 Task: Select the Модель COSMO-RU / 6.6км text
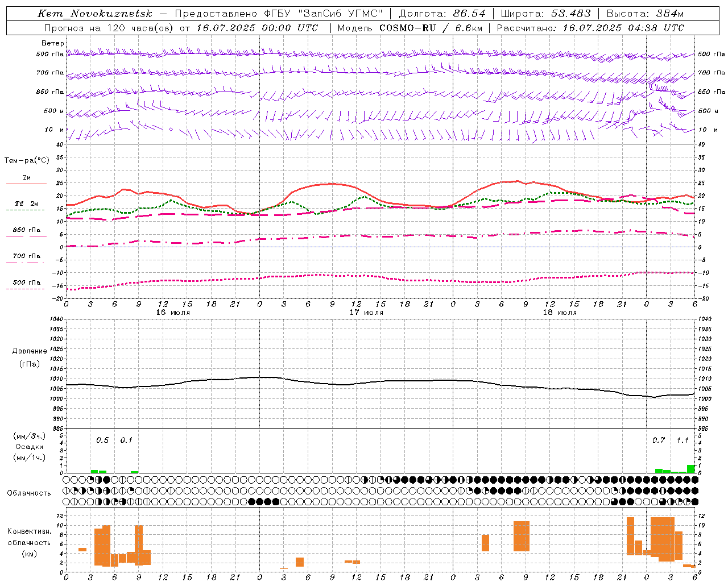click(x=409, y=28)
